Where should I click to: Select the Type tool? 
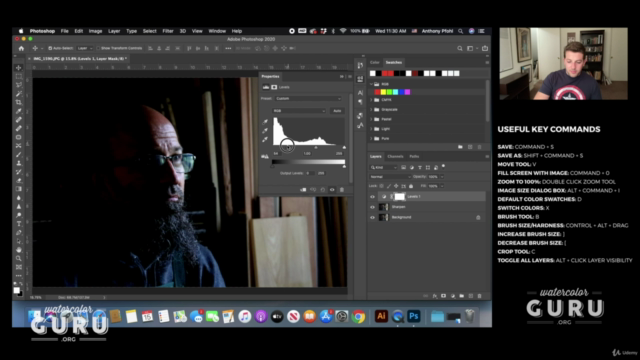point(18,224)
